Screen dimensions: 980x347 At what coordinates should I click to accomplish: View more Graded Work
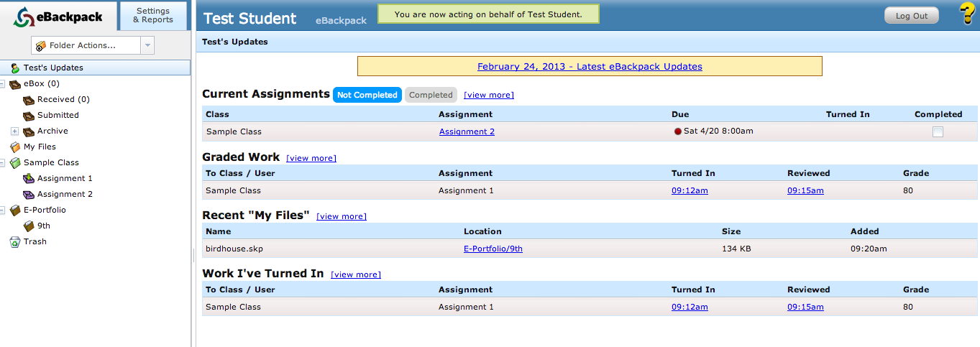click(x=311, y=158)
